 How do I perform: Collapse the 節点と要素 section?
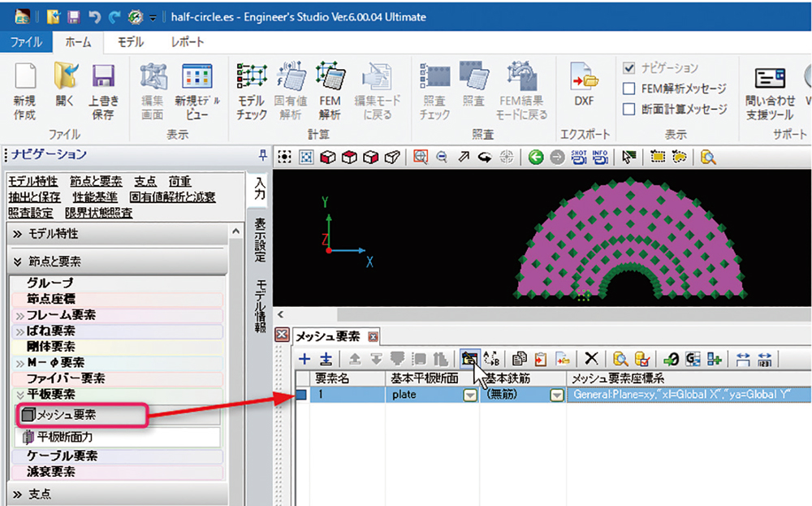click(x=18, y=262)
